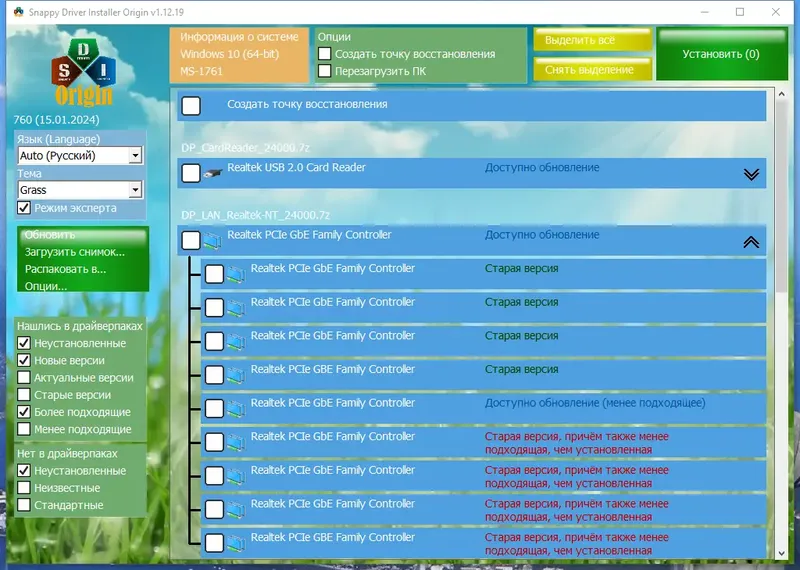Enable 'Перезагрузить ПК' checkbox
The height and width of the screenshot is (570, 800).
tap(324, 71)
